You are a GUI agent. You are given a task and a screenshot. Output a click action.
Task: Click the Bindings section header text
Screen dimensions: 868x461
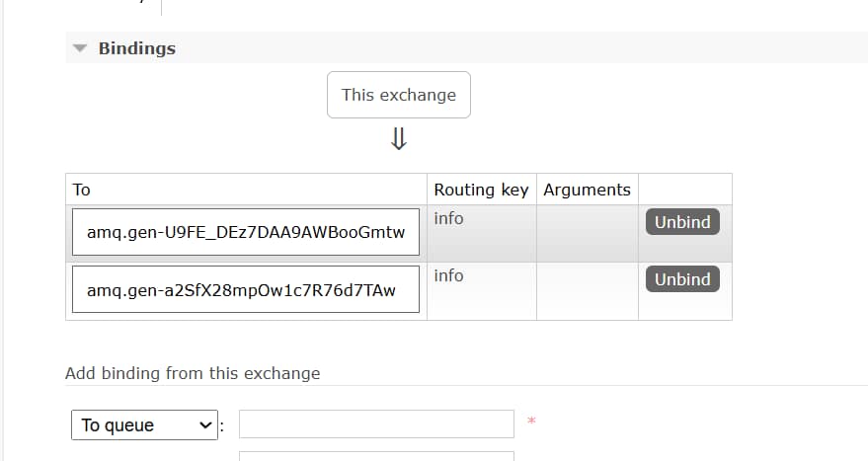tap(136, 48)
